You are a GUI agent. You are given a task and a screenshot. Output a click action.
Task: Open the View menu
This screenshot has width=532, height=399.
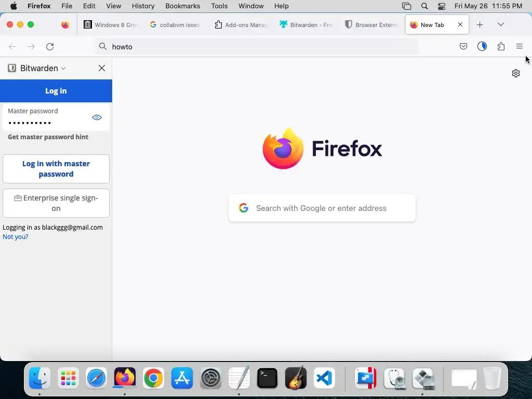point(114,6)
